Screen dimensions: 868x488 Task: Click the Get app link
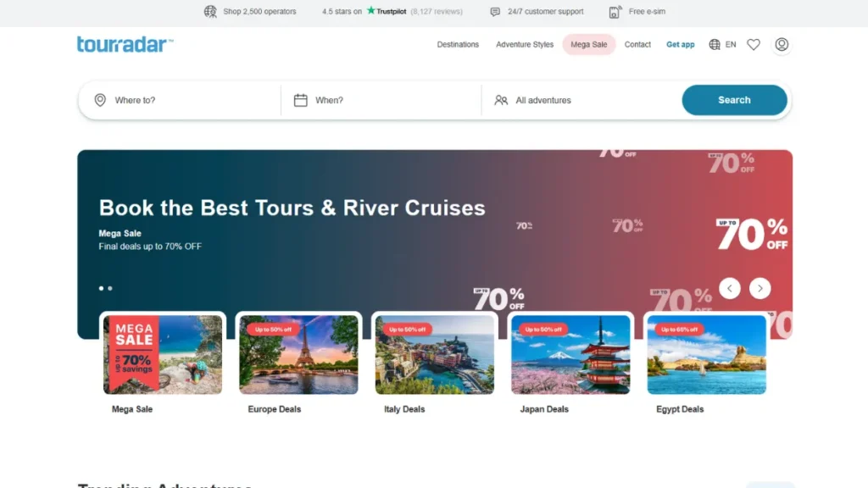[x=681, y=44]
